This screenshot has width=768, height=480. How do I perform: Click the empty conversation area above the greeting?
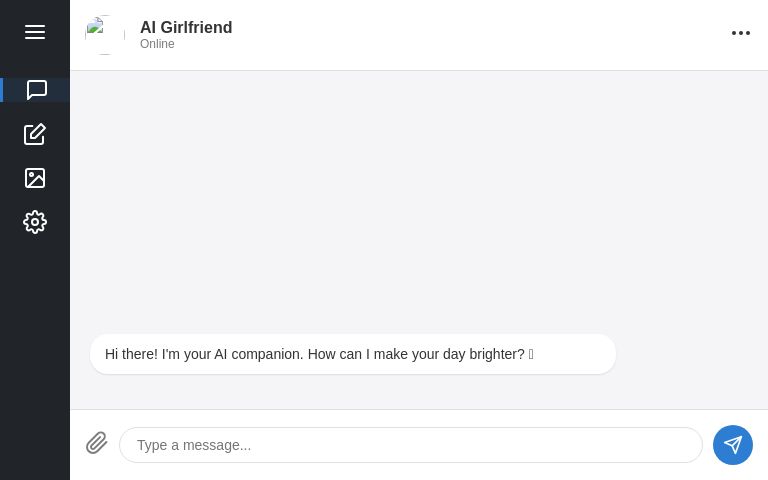tap(418, 200)
